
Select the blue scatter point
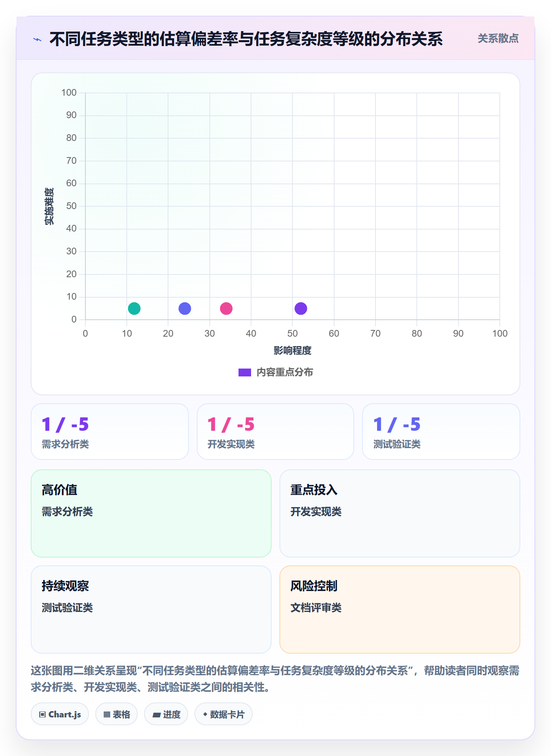click(x=185, y=308)
